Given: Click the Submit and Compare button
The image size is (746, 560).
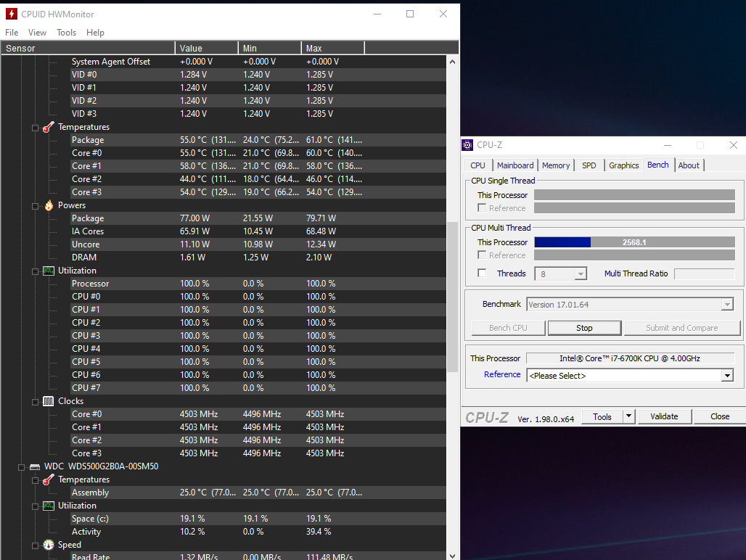Looking at the screenshot, I should click(x=681, y=328).
